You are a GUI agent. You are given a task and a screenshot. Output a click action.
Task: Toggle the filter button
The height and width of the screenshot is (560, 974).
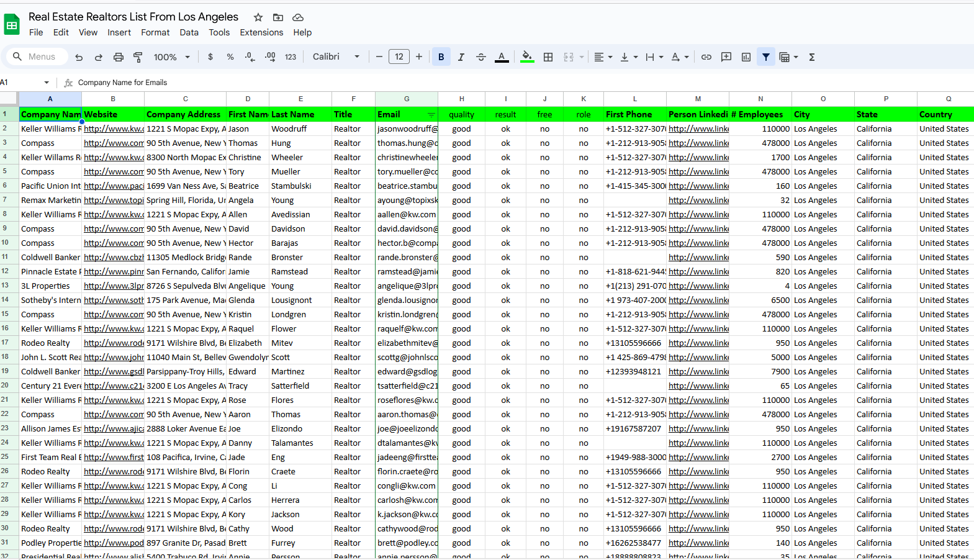click(x=766, y=57)
